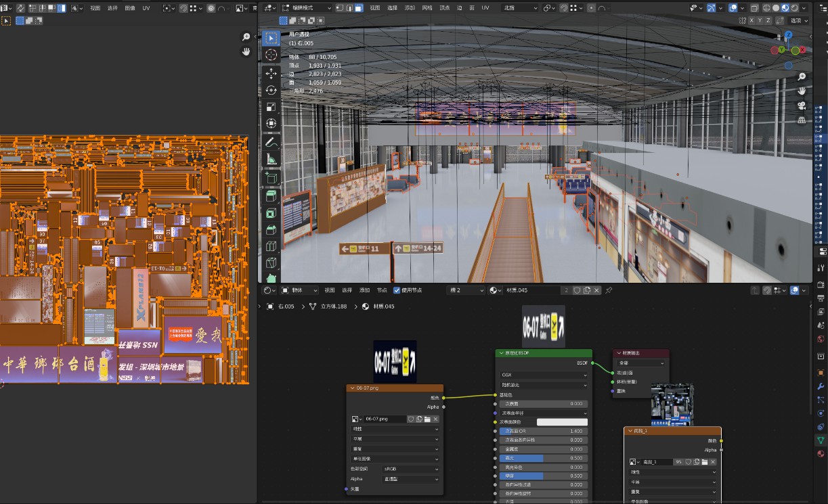Expand the GGX distribution dropdown

(544, 374)
